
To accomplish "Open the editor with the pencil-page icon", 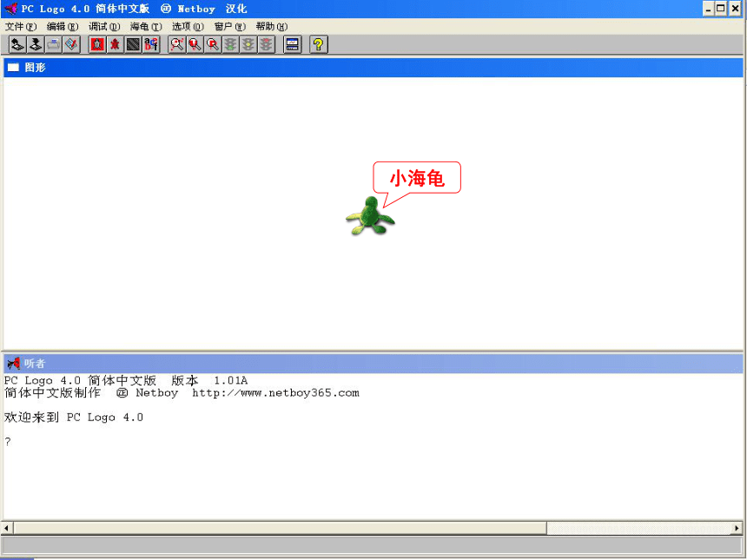I will (x=71, y=45).
